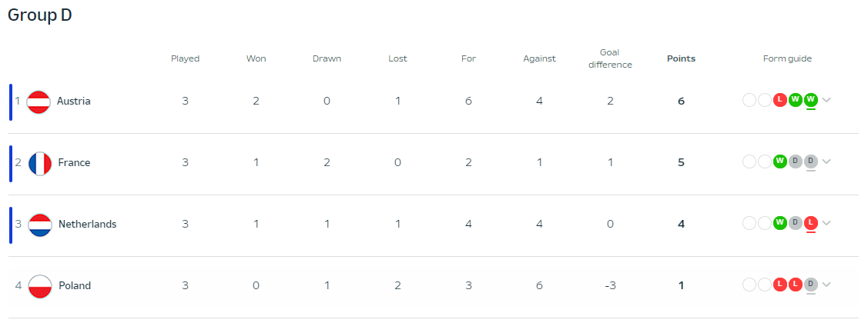868x323 pixels.
Task: Click France's underlined latest D result
Action: pyautogui.click(x=811, y=161)
